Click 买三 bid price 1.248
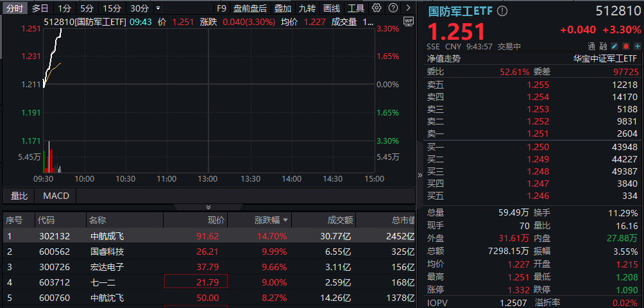This screenshot has height=308, width=644. (539, 171)
